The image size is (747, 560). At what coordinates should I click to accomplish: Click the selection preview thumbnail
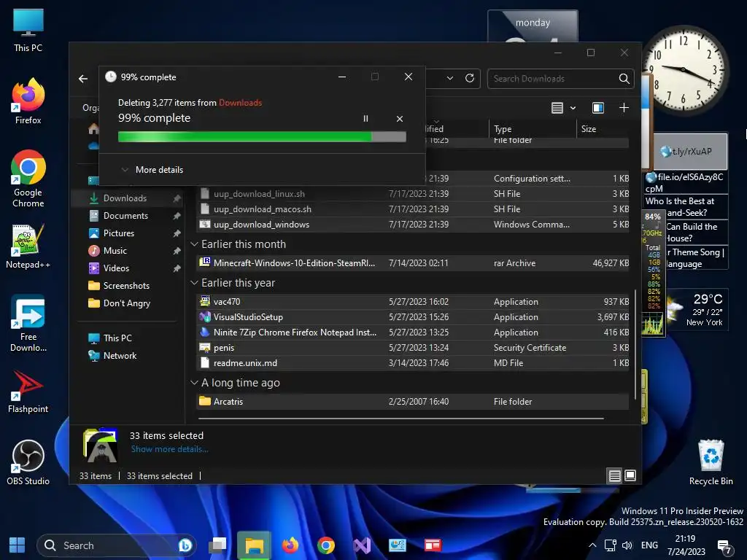[x=101, y=446]
